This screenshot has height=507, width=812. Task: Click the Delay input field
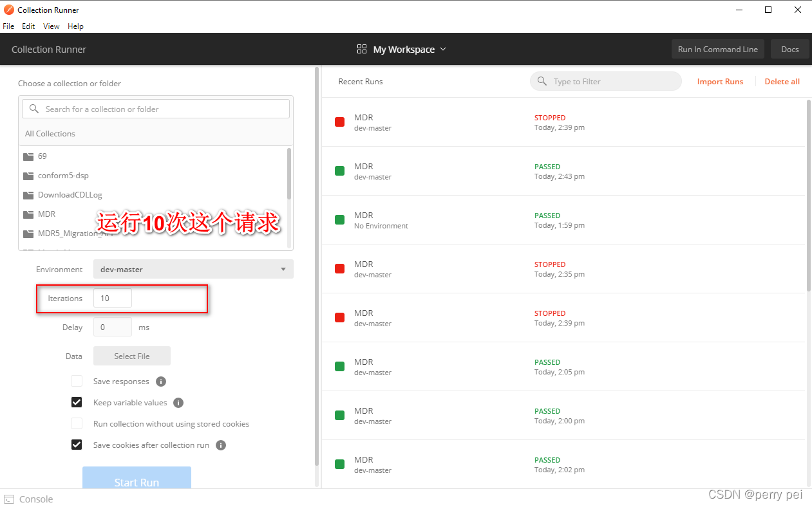click(113, 327)
